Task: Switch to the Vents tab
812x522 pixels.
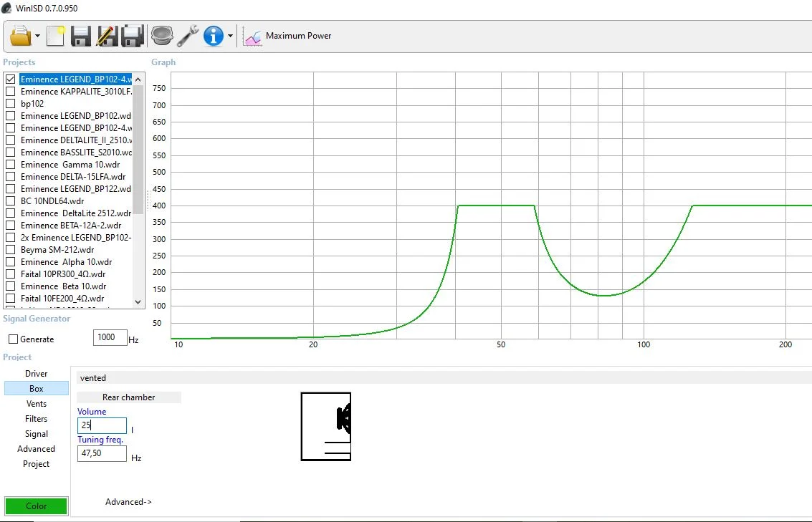Action: point(37,404)
